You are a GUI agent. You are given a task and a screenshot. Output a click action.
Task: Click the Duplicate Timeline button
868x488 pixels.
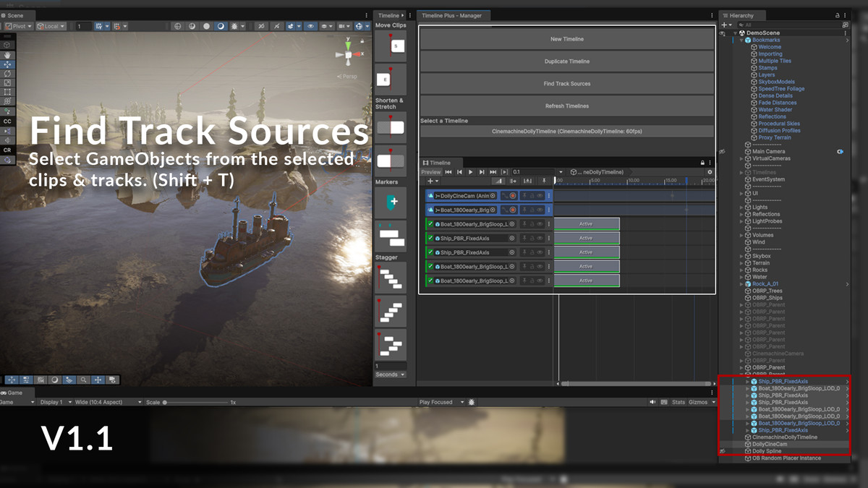(567, 61)
